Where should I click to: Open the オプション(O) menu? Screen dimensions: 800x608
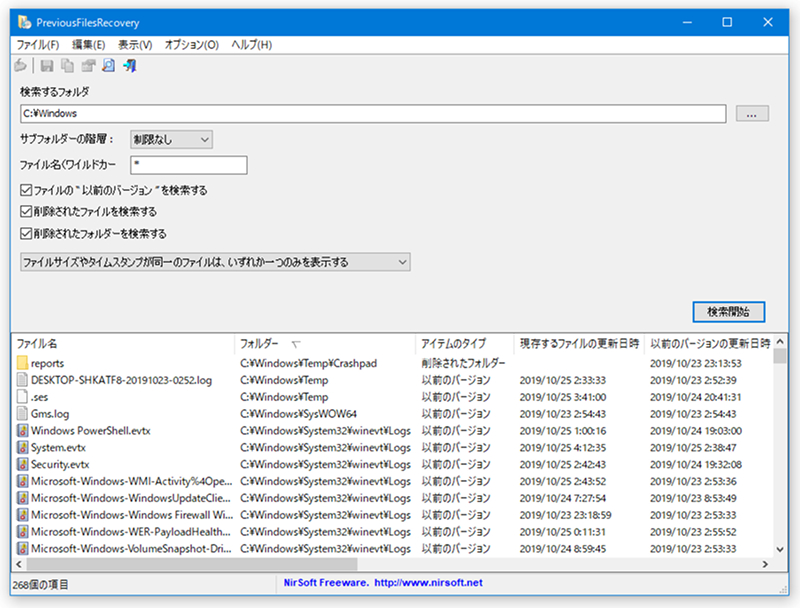coord(191,45)
